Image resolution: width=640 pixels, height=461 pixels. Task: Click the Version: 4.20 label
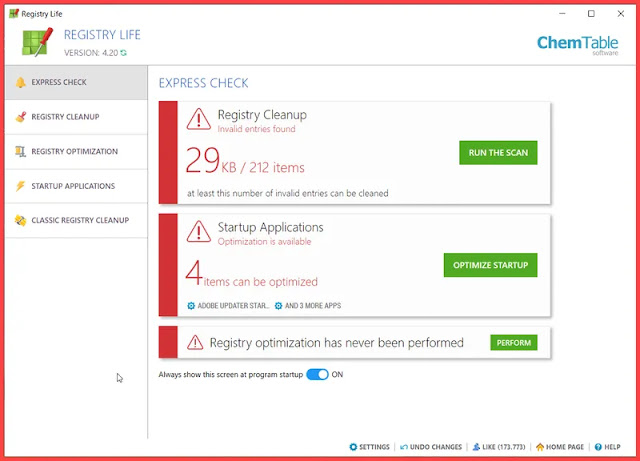pyautogui.click(x=91, y=53)
